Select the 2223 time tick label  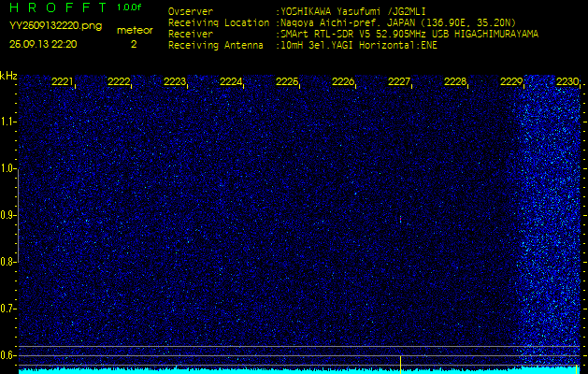tap(175, 82)
